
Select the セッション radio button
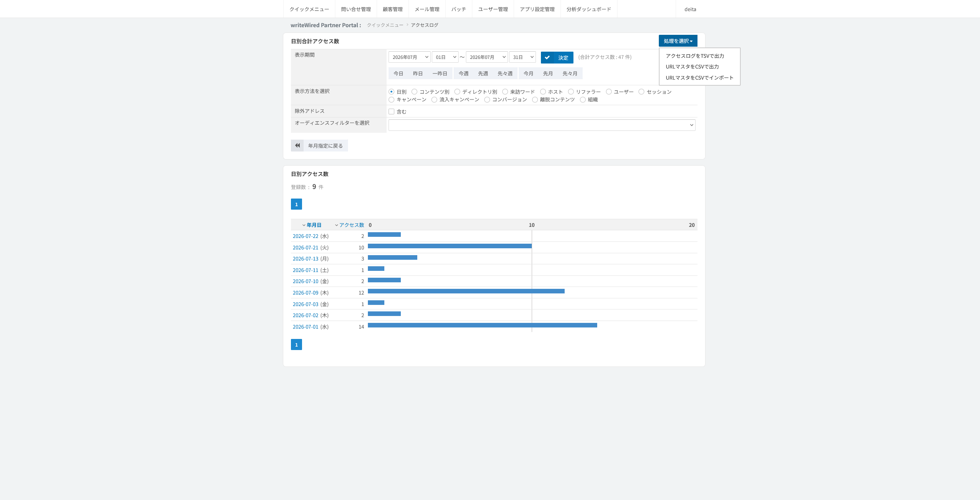click(641, 92)
